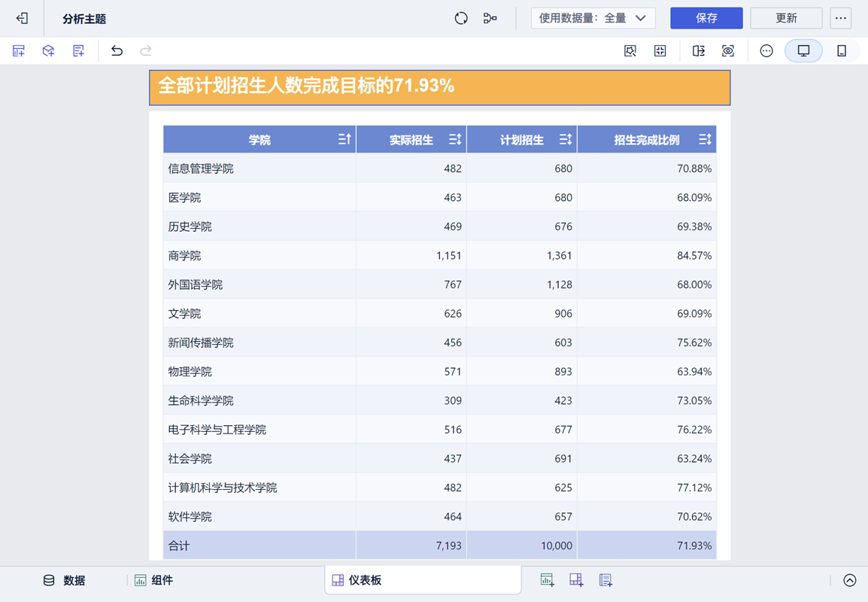Click the add table icon in toolbar
The height and width of the screenshot is (602, 868).
19,51
